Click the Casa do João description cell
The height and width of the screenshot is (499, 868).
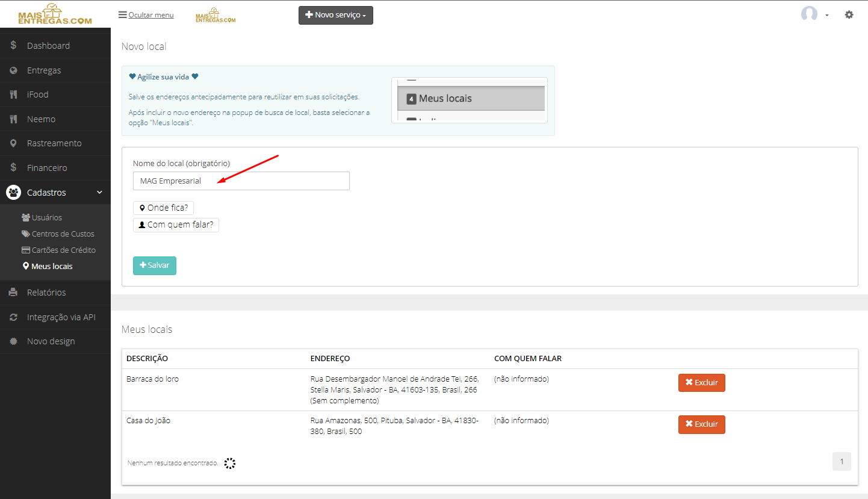point(148,421)
